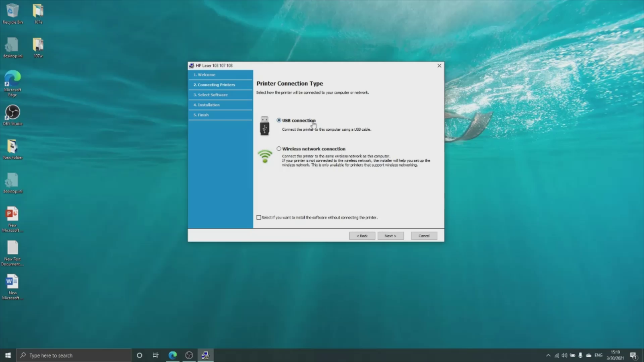Select the USB connection radio button

click(279, 120)
